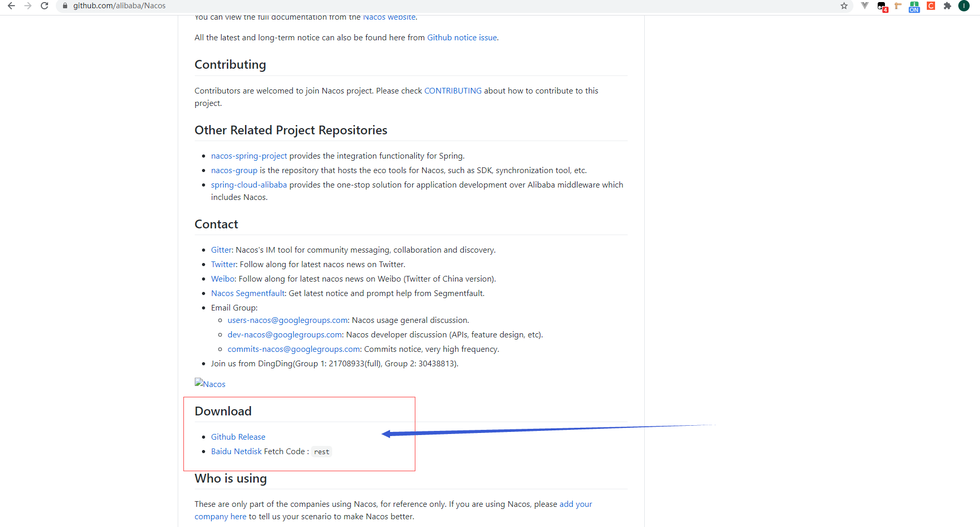
Task: Open the extensions puzzle-piece icon
Action: 947,6
